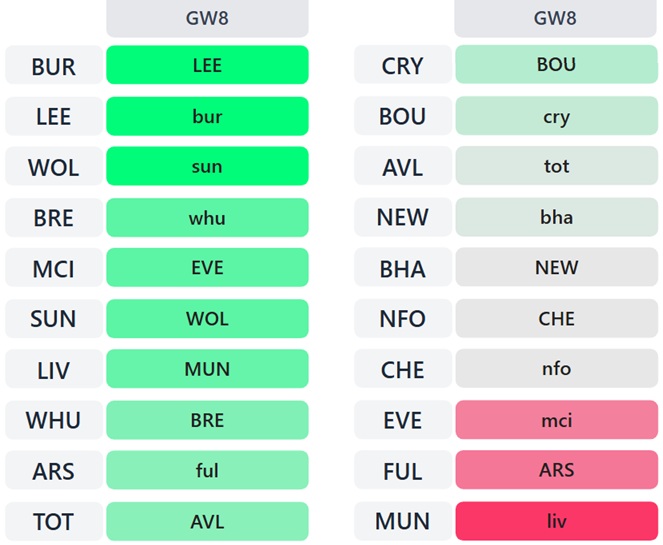Image resolution: width=663 pixels, height=545 pixels.
Task: Click the pink mci fixture cell
Action: [556, 421]
